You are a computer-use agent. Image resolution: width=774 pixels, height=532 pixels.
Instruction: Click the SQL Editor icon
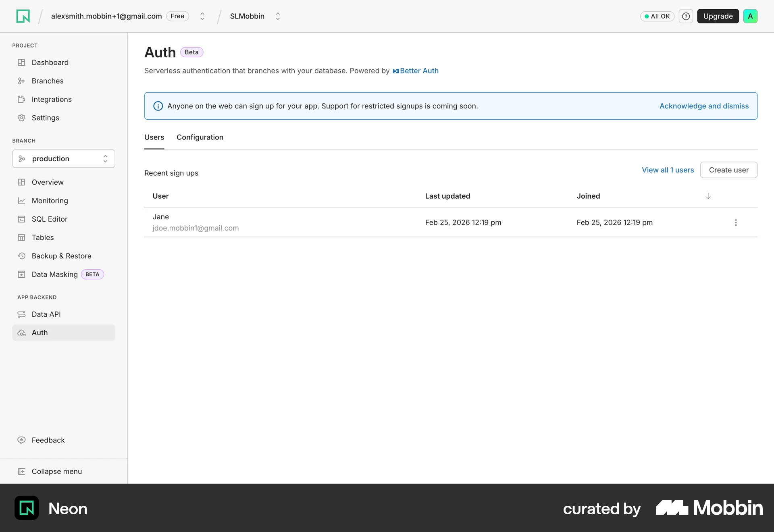pyautogui.click(x=21, y=219)
